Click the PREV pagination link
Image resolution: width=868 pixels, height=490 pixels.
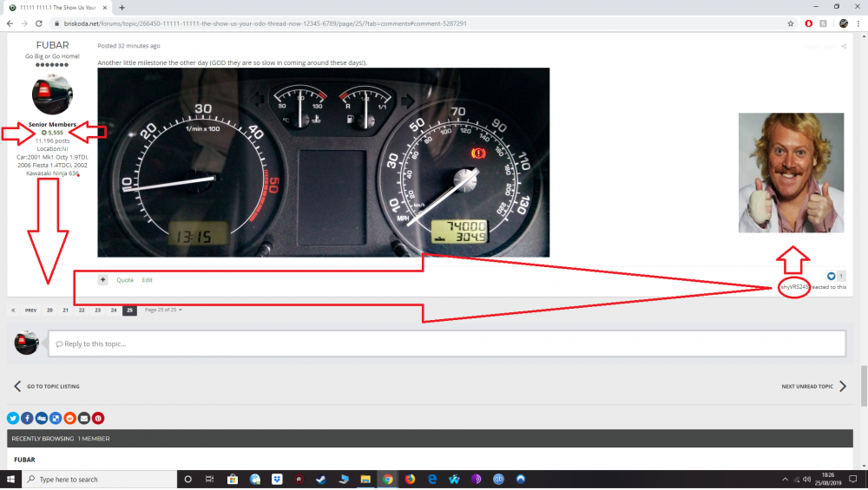pos(31,310)
